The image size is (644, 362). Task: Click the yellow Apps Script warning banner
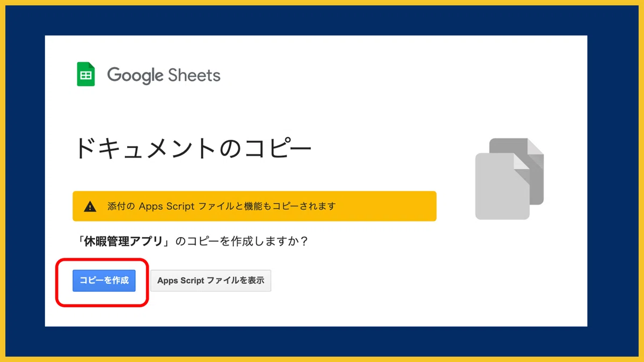coord(254,206)
